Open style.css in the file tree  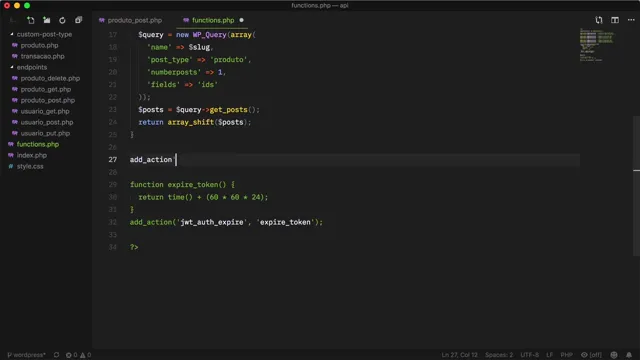30,167
